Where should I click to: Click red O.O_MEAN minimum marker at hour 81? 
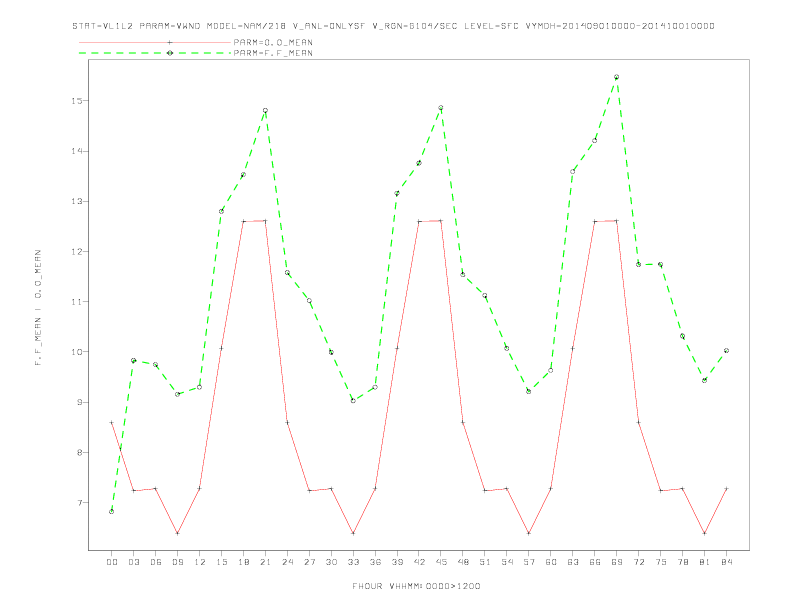point(705,533)
